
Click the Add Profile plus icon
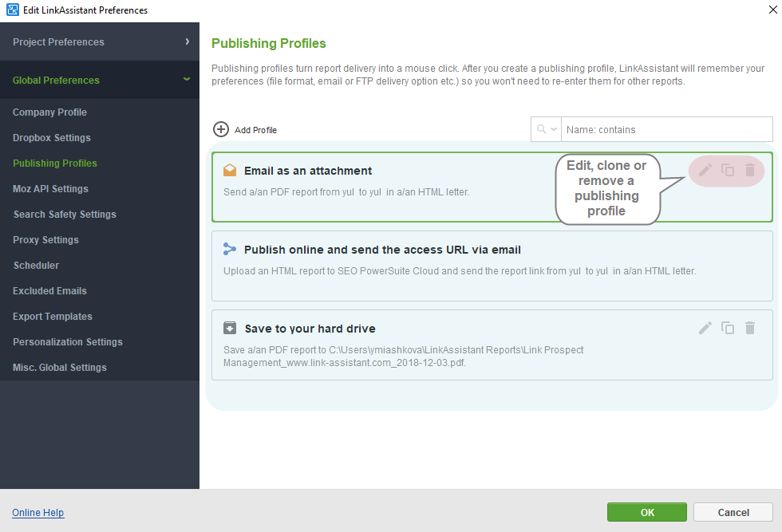pos(220,129)
